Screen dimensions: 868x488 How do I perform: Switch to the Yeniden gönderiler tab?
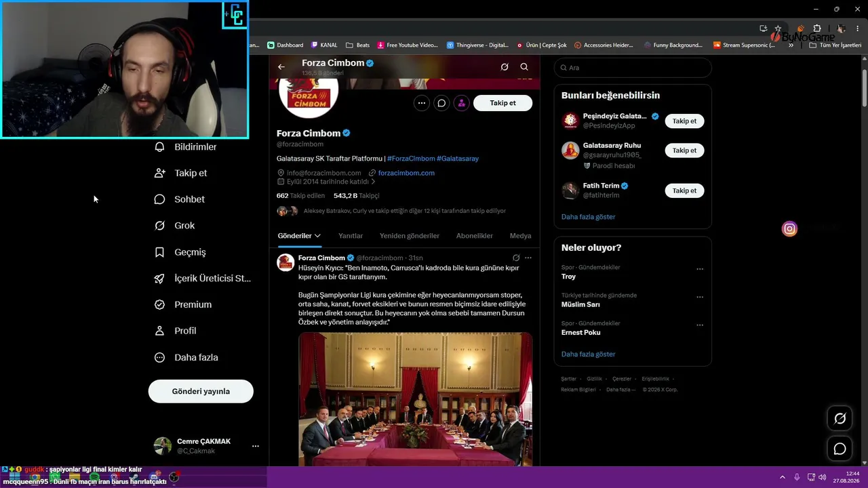click(410, 236)
